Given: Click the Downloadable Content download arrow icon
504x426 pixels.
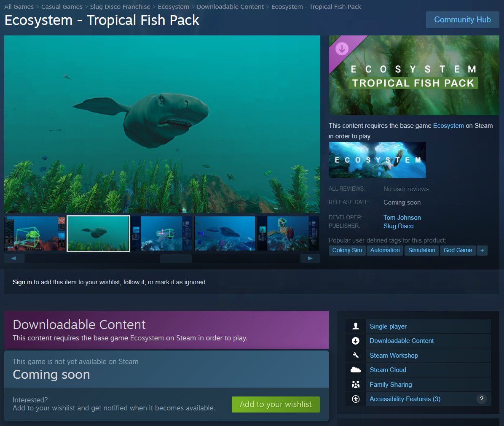Looking at the screenshot, I should click(x=356, y=341).
